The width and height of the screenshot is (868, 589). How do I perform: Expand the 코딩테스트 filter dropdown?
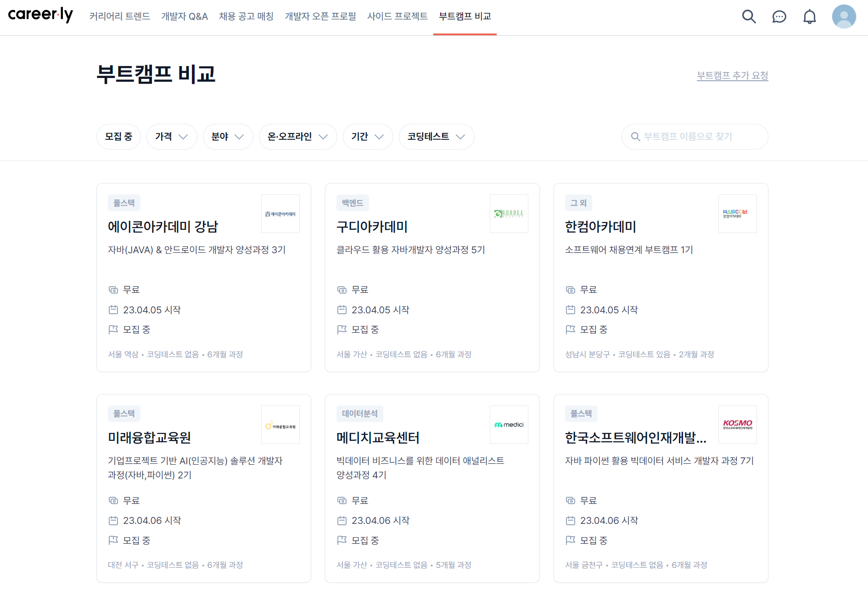click(437, 137)
